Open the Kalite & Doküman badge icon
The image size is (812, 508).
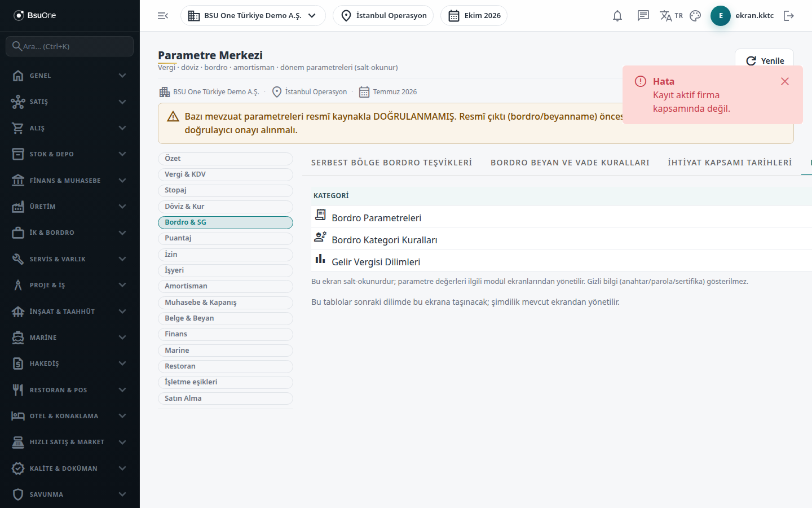click(18, 468)
